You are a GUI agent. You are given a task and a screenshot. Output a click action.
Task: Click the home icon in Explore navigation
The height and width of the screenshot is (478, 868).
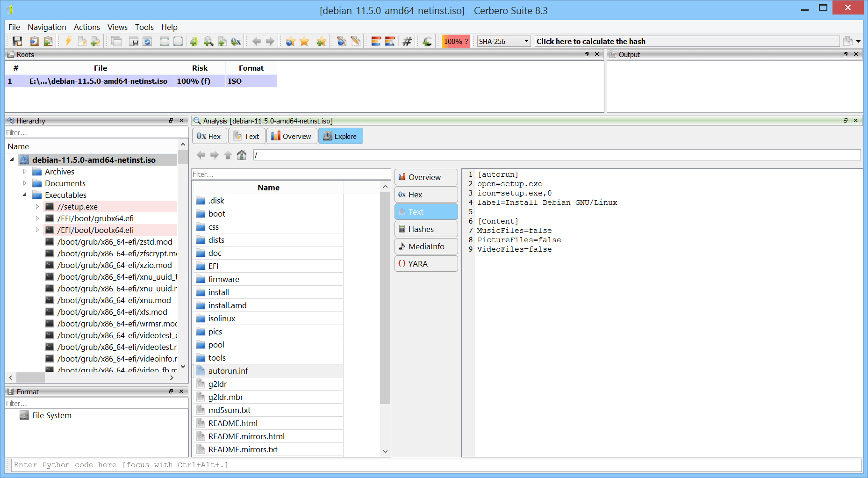(x=242, y=155)
